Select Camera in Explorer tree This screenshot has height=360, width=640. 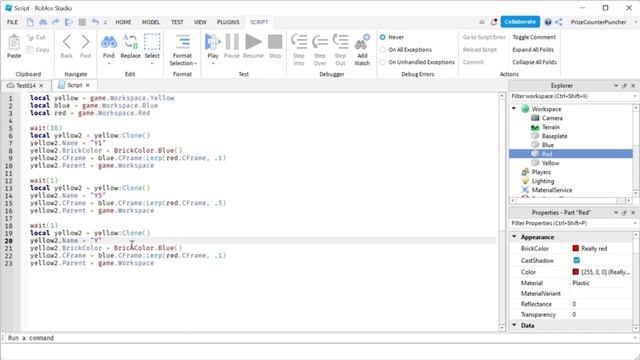click(552, 118)
